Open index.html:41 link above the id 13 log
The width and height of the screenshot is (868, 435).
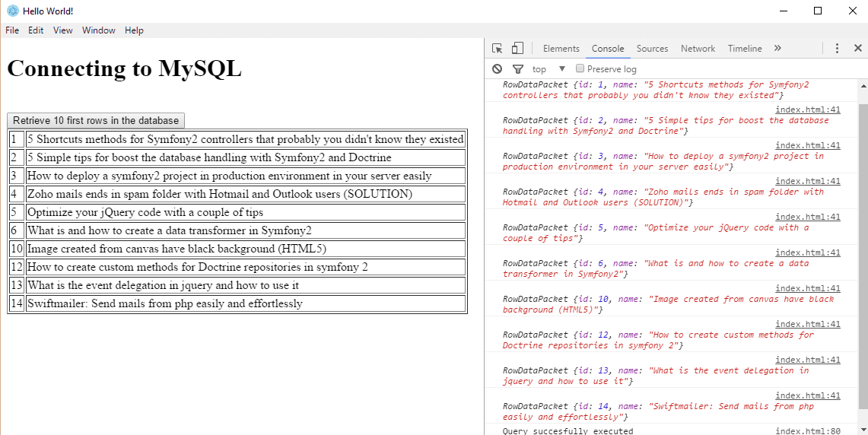(808, 360)
